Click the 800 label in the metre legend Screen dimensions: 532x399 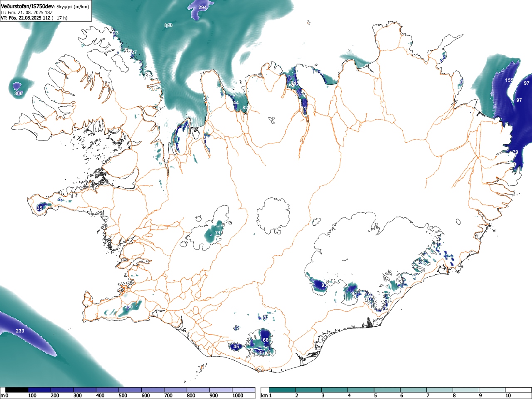click(x=191, y=396)
